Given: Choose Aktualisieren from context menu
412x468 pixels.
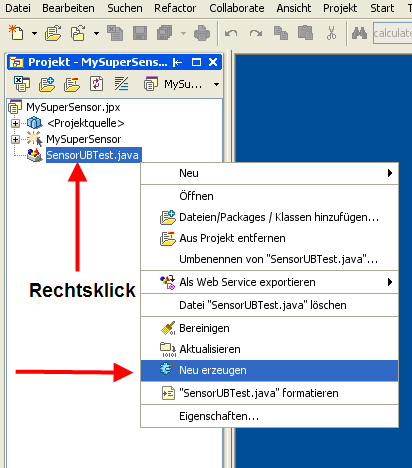Looking at the screenshot, I should [269, 349].
